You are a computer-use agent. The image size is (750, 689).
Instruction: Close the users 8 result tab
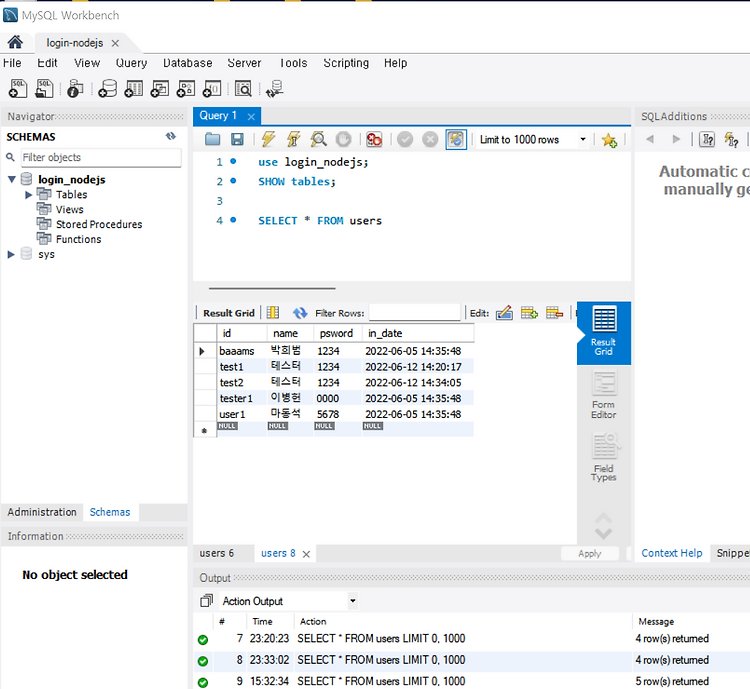pyautogui.click(x=307, y=554)
